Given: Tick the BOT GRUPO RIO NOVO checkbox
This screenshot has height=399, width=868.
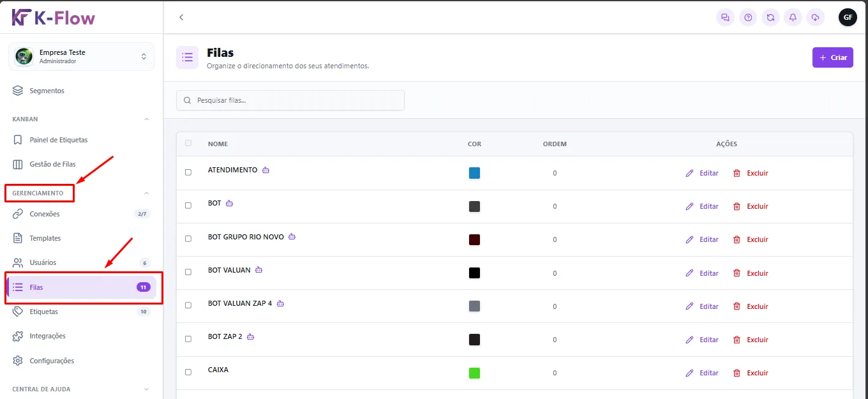Looking at the screenshot, I should (188, 239).
